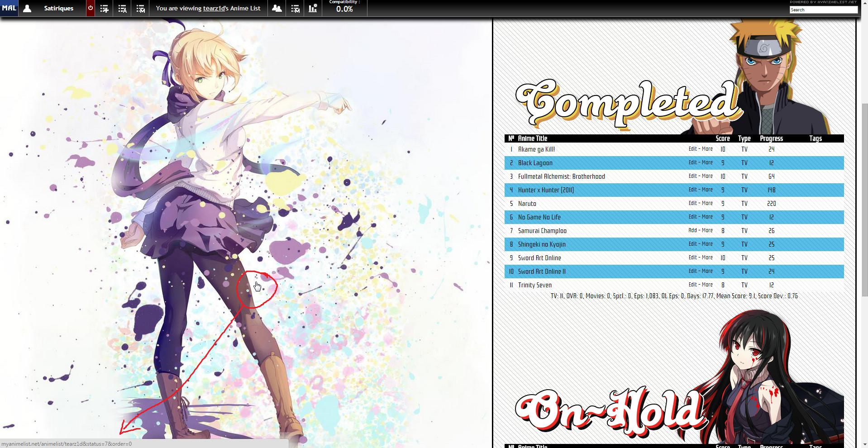Open the M list icon beside the friends icon
868x448 pixels.
(295, 9)
